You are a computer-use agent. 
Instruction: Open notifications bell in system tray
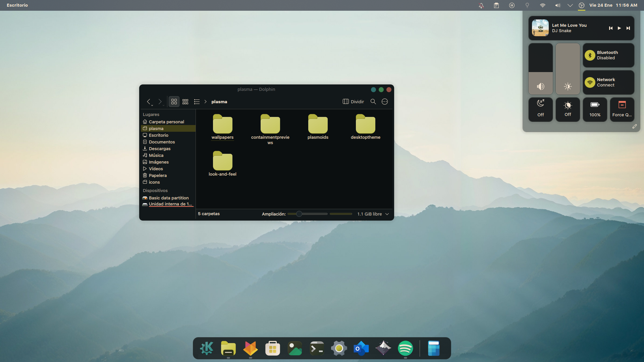(481, 5)
